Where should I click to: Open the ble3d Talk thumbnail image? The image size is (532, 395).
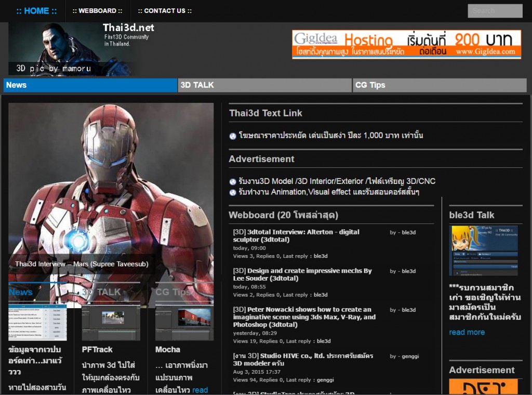pos(483,251)
